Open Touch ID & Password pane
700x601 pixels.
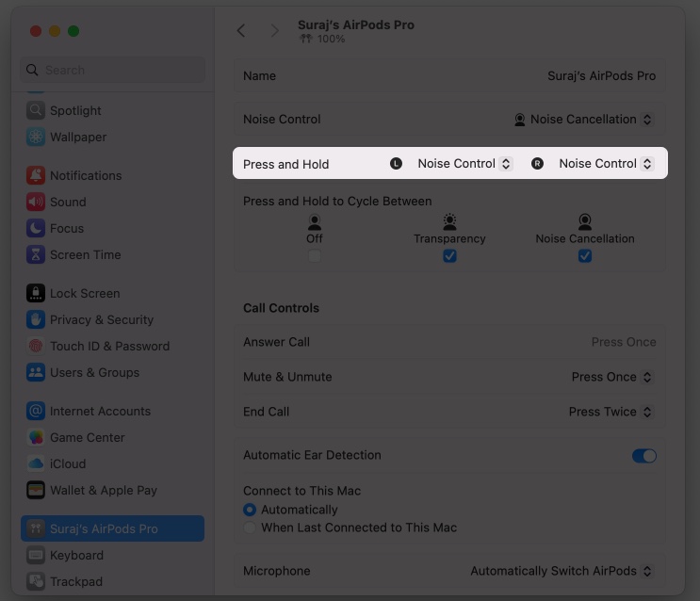coord(112,346)
